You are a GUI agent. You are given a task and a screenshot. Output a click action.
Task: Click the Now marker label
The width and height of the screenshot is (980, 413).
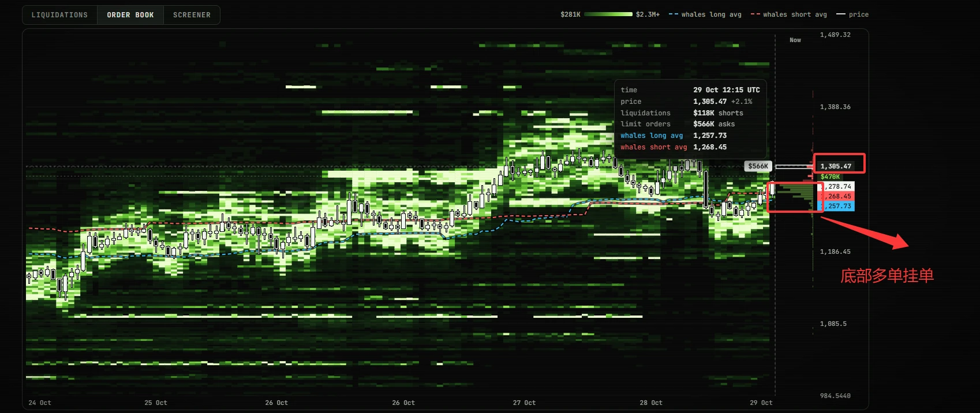(795, 40)
